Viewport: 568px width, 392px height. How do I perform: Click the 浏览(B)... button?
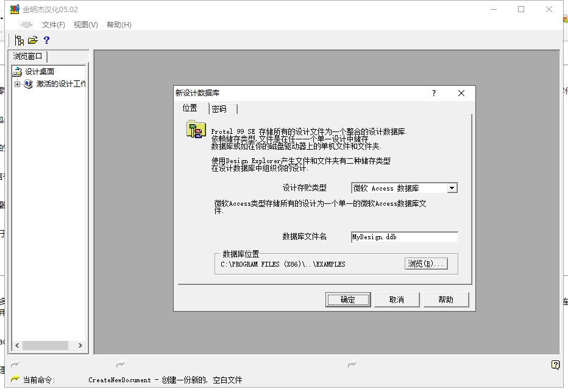(x=426, y=264)
